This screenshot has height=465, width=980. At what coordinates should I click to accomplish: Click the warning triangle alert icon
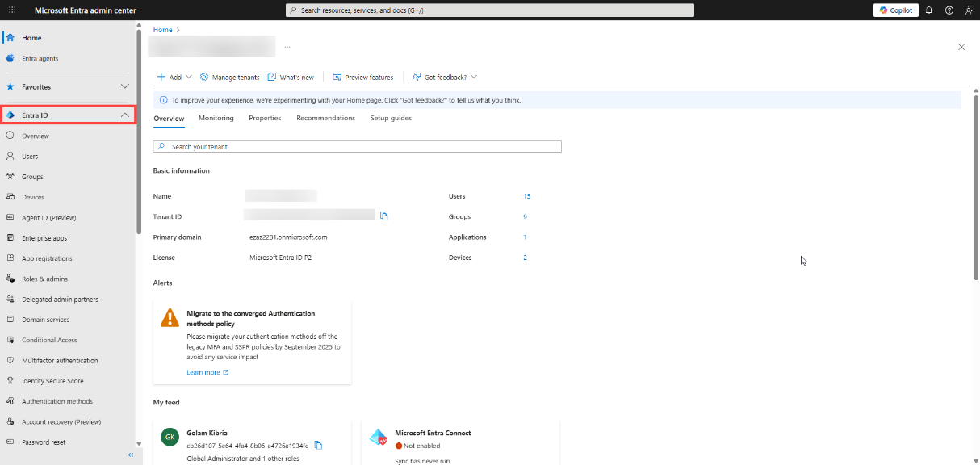pyautogui.click(x=170, y=317)
